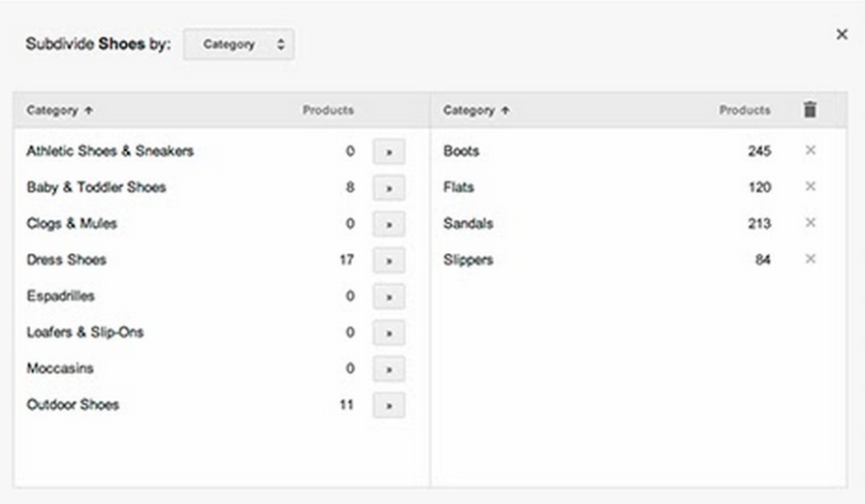The image size is (865, 504).
Task: Sort right list by Products column
Action: pos(745,110)
